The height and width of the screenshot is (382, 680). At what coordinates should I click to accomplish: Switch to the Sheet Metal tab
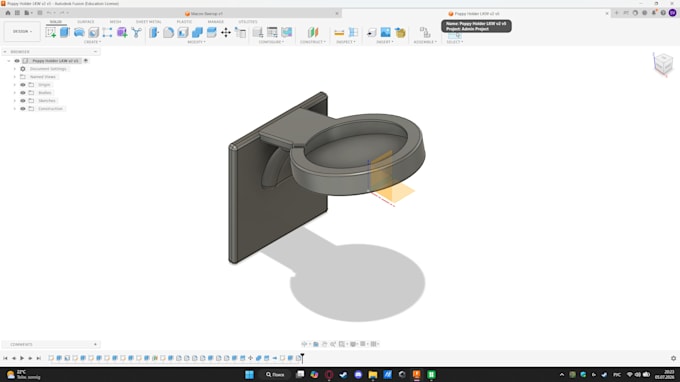coord(148,22)
